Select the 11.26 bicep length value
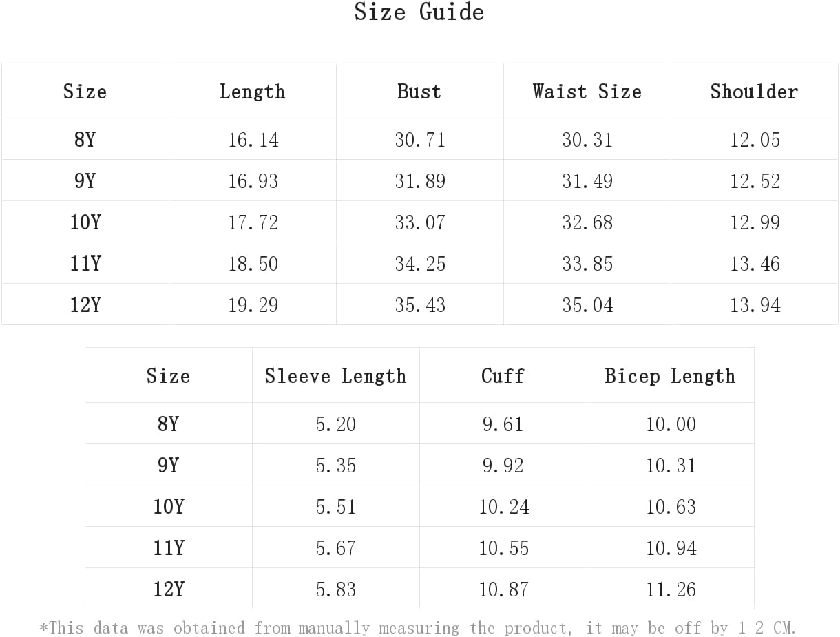The height and width of the screenshot is (637, 840). (x=671, y=589)
